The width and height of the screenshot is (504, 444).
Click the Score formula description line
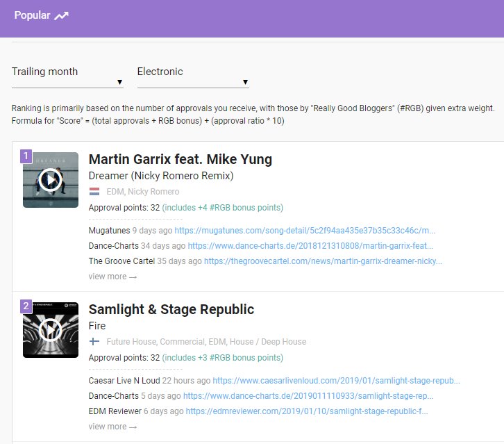pos(148,121)
